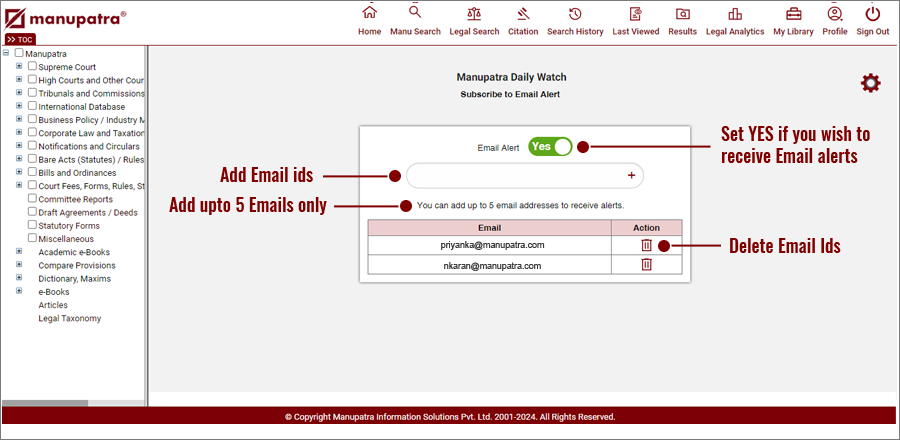Open the Articles link

(x=53, y=305)
